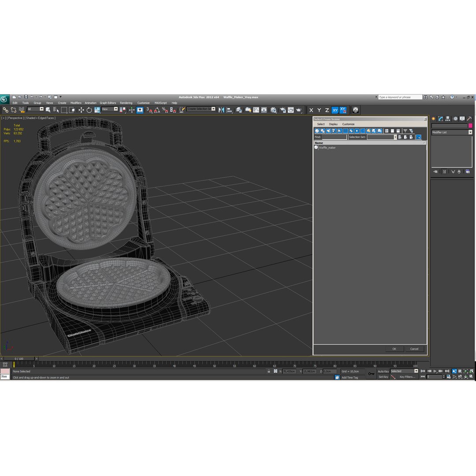Open the Motion command panel tab
Screen dimensions: 476x476
click(455, 119)
